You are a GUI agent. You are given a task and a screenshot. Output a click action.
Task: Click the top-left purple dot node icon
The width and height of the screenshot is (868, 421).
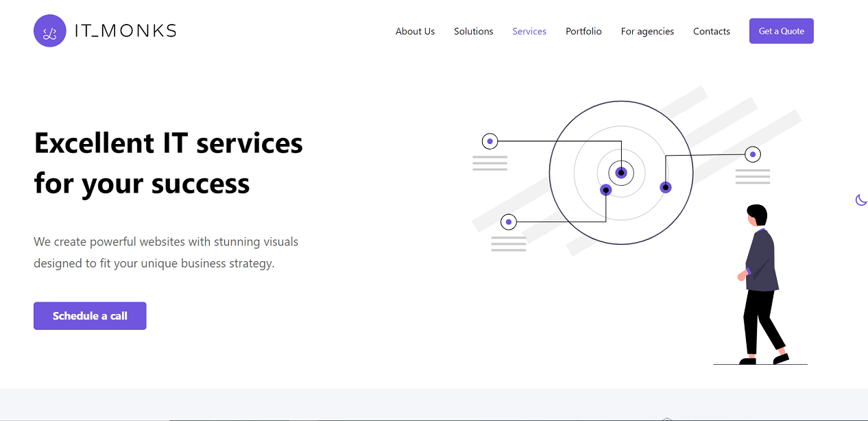point(490,141)
